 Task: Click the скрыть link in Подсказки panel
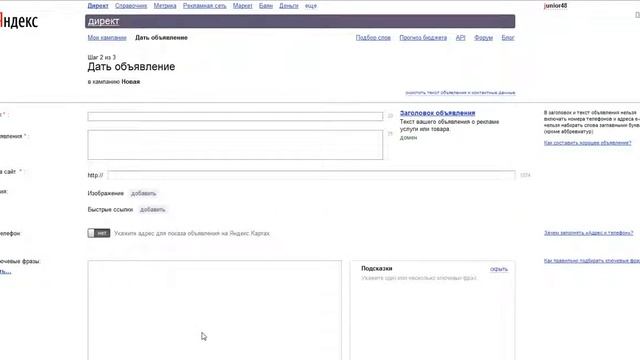[499, 269]
